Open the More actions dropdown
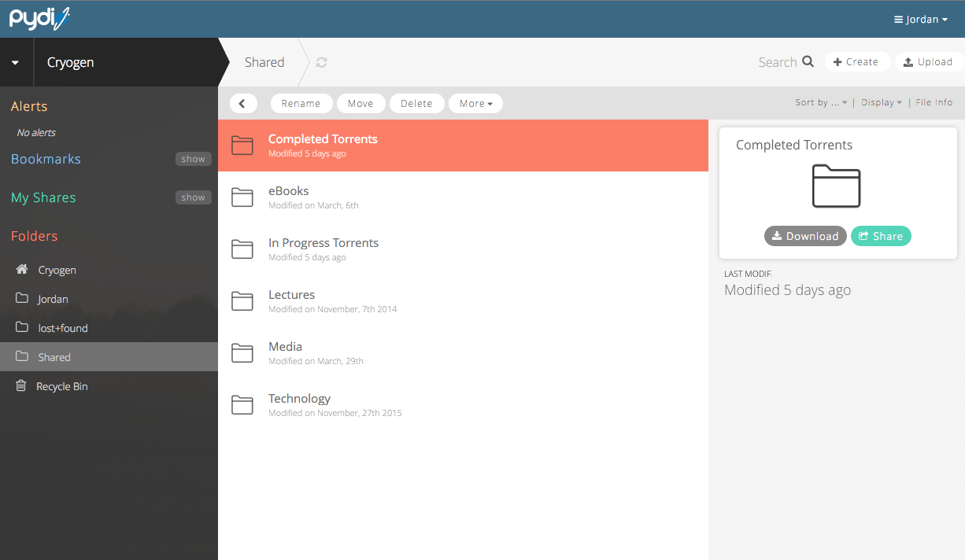This screenshot has height=560, width=965. 475,103
